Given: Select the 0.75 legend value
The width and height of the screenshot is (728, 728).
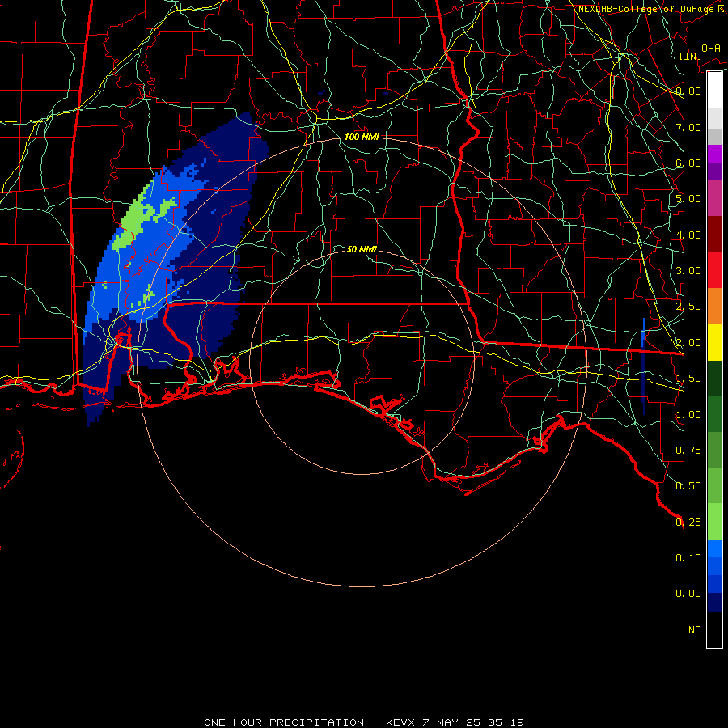Looking at the screenshot, I should pos(688,451).
